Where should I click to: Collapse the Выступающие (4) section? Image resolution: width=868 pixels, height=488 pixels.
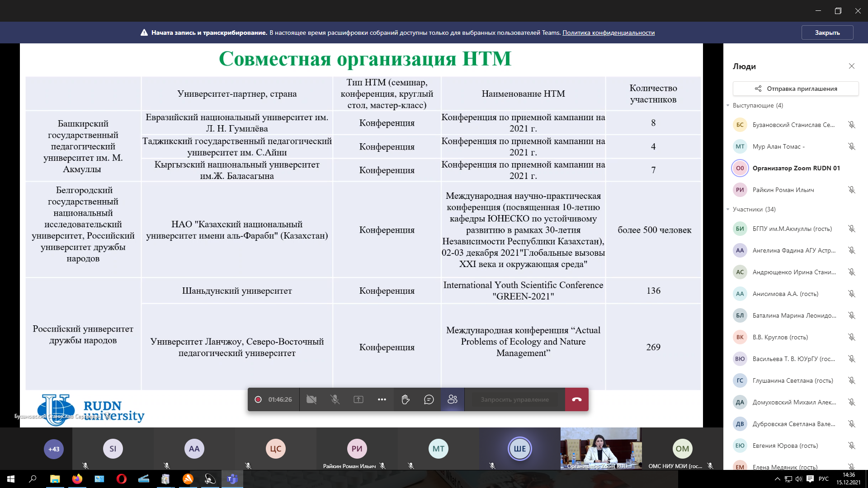coord(728,106)
